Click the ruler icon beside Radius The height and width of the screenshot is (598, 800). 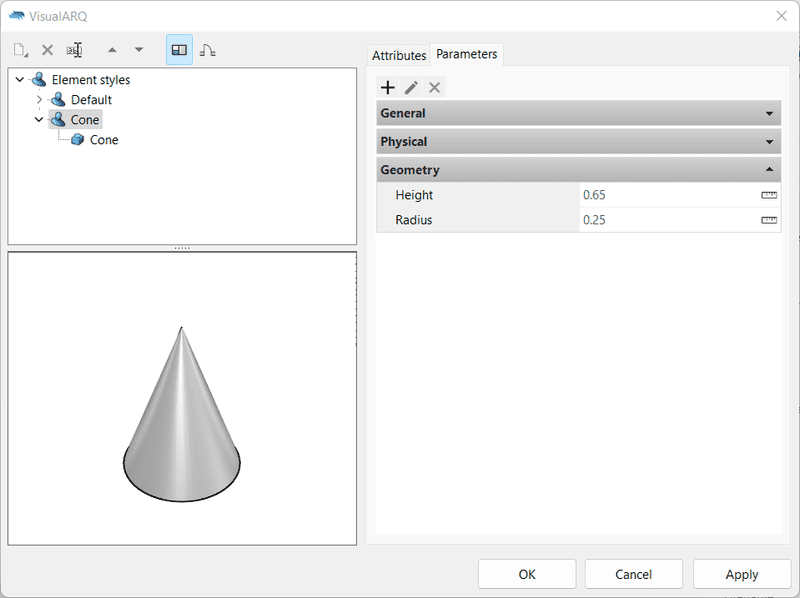[x=767, y=220]
